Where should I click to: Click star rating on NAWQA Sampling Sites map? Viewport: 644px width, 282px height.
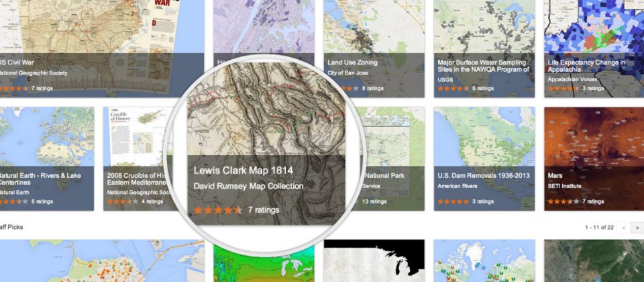tap(453, 89)
